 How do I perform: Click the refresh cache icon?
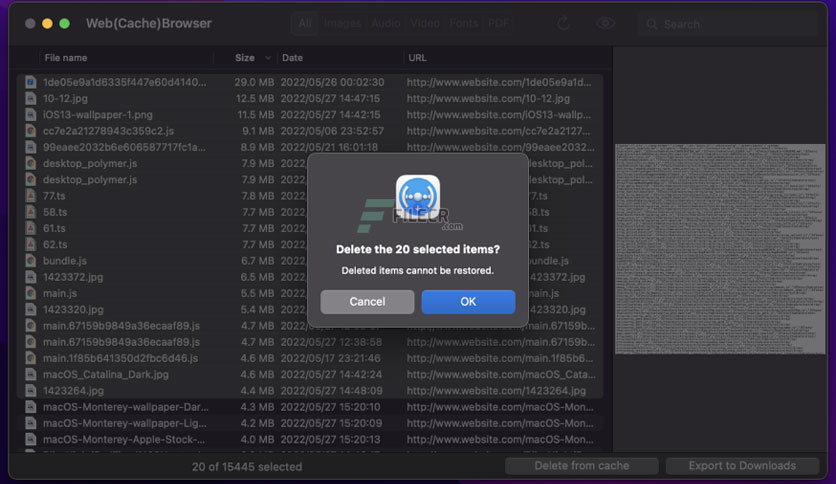tap(564, 23)
